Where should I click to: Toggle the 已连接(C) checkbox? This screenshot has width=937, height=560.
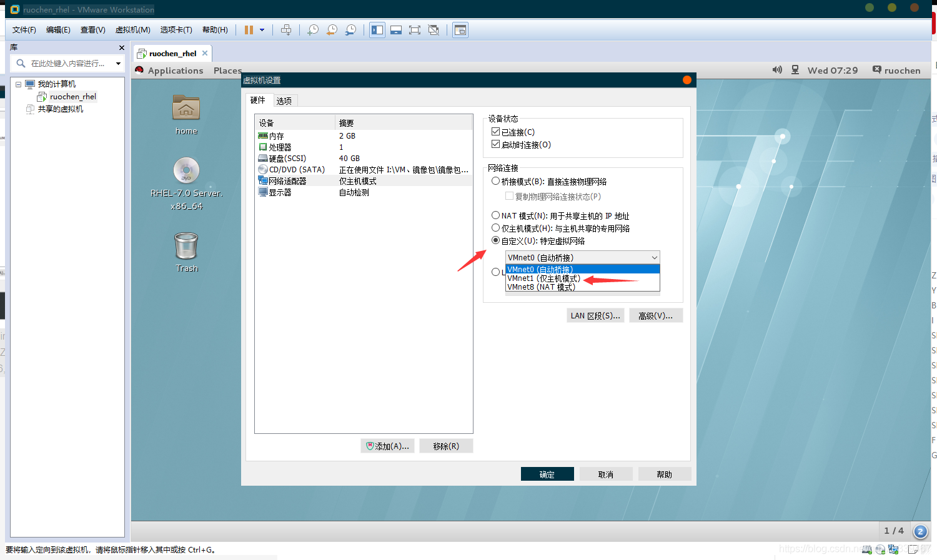pyautogui.click(x=496, y=132)
